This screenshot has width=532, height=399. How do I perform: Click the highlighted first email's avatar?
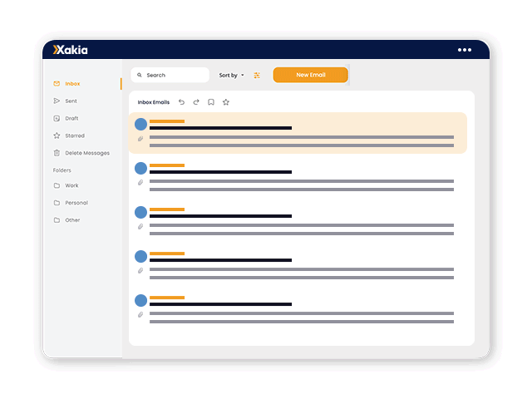(140, 124)
